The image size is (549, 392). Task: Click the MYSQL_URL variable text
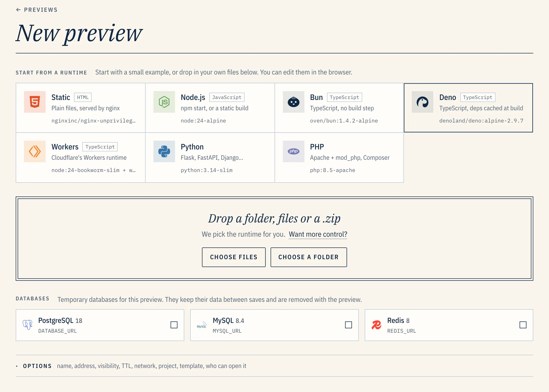(x=227, y=331)
